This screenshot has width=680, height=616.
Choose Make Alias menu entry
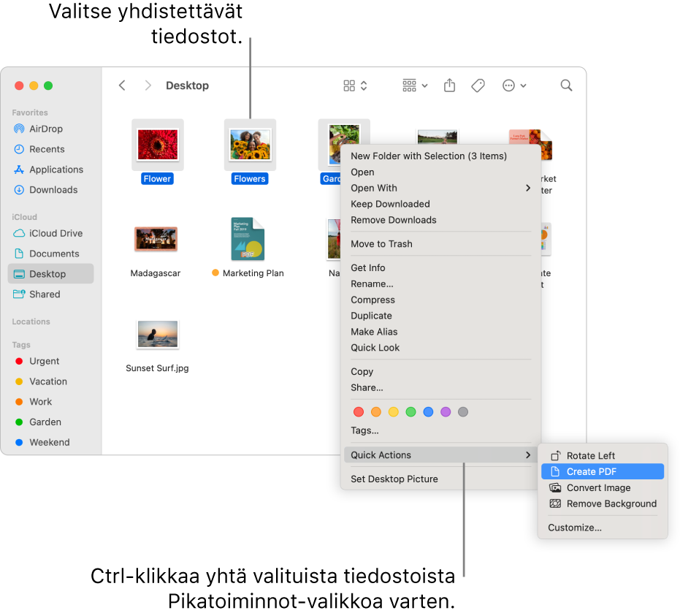440,332
